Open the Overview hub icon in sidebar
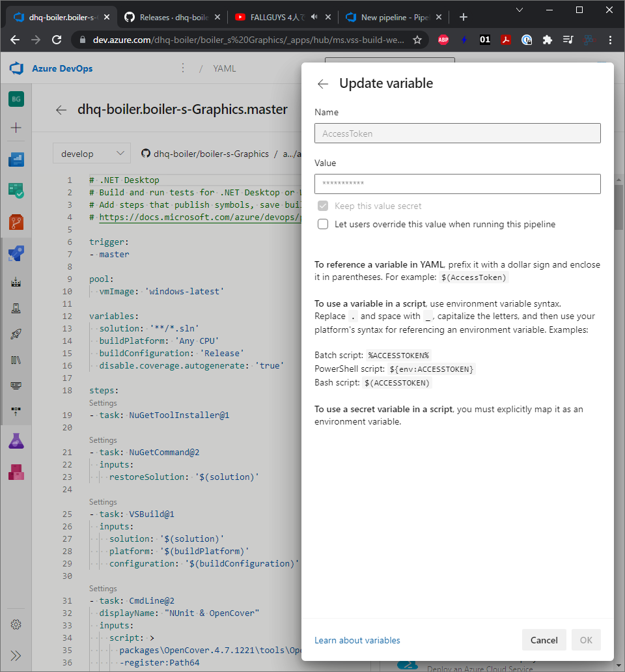 (16, 160)
